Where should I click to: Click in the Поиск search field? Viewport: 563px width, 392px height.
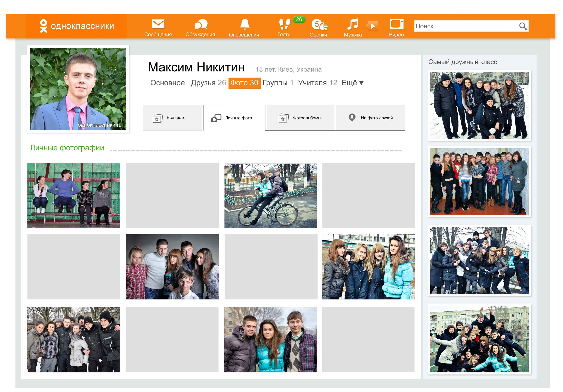[x=465, y=26]
